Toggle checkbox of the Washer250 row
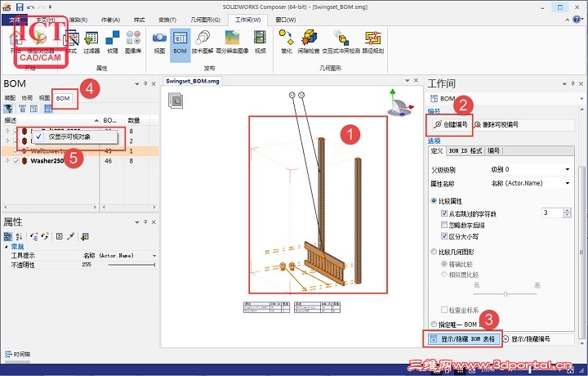 [16, 161]
